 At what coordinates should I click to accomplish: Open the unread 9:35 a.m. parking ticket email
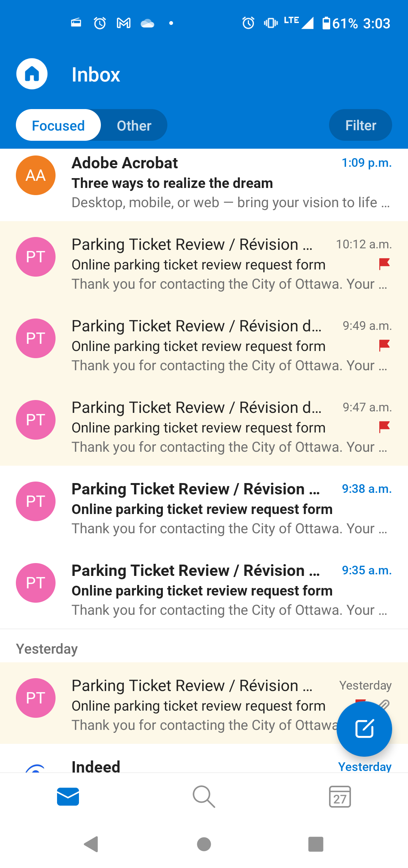click(x=227, y=590)
